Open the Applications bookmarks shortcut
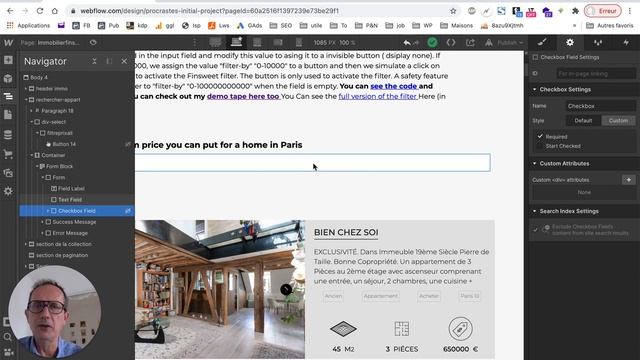This screenshot has height=360, width=640. click(x=28, y=25)
